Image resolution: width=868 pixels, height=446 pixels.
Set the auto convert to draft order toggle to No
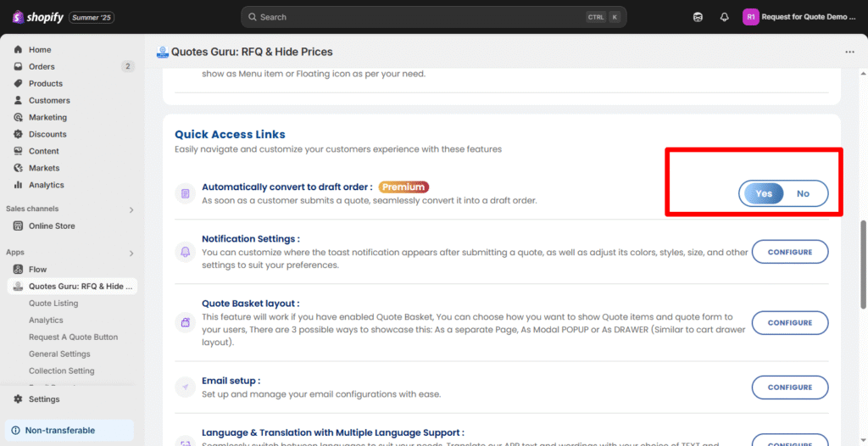pyautogui.click(x=804, y=193)
